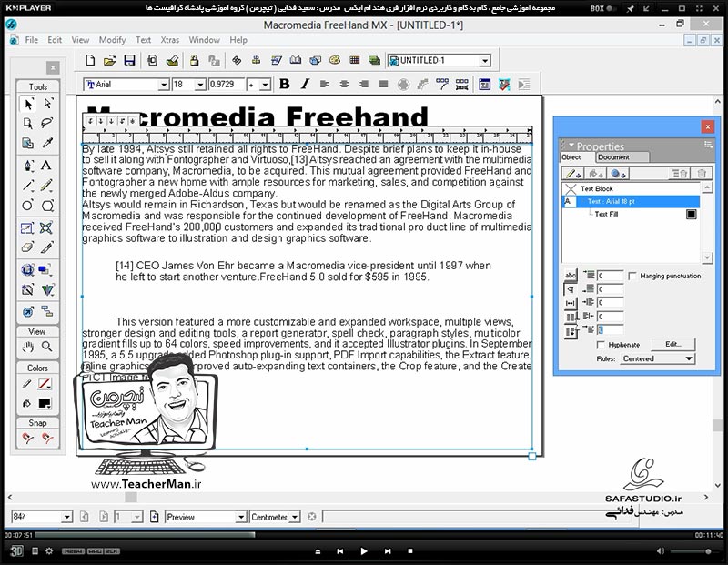Collapse the Properties panel triangle
This screenshot has width=728, height=565.
571,145
